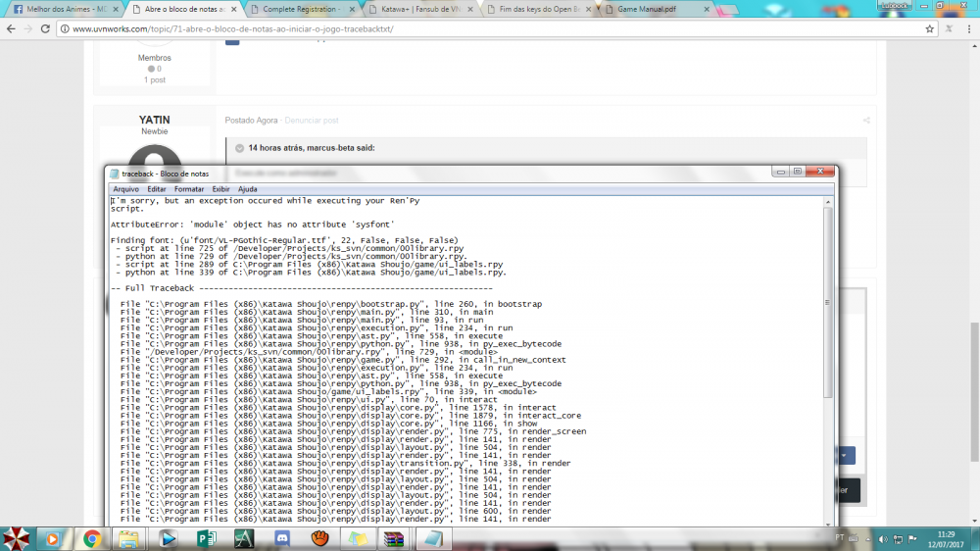Open Google Chrome from the taskbar
This screenshot has height=551, width=980.
click(92, 538)
